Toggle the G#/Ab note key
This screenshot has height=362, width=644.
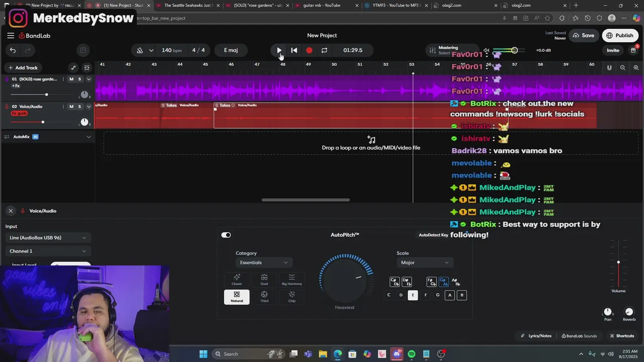click(x=443, y=282)
